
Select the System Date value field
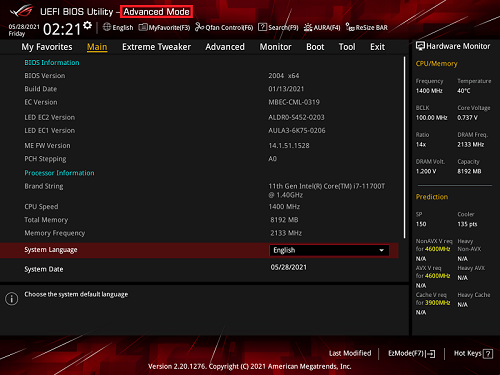tap(289, 267)
